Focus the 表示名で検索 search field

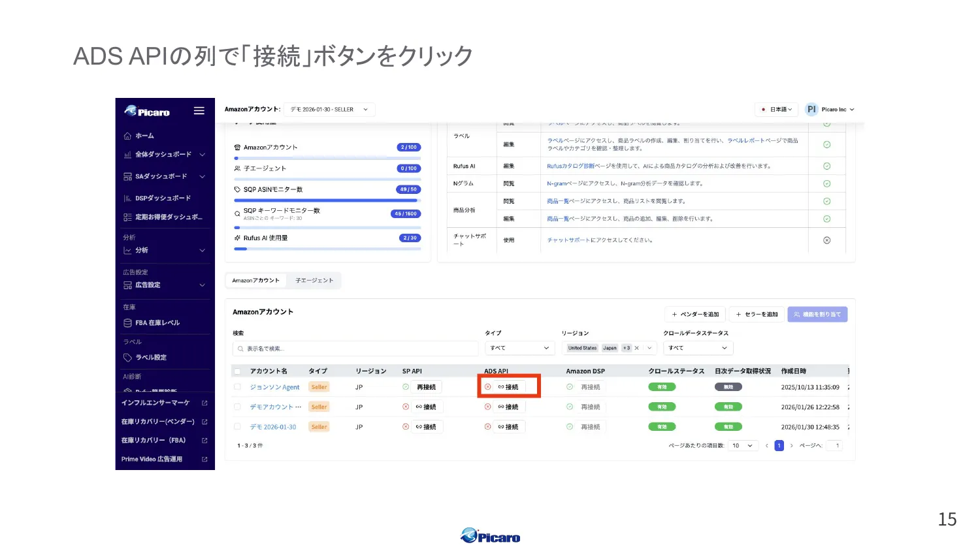coord(354,349)
